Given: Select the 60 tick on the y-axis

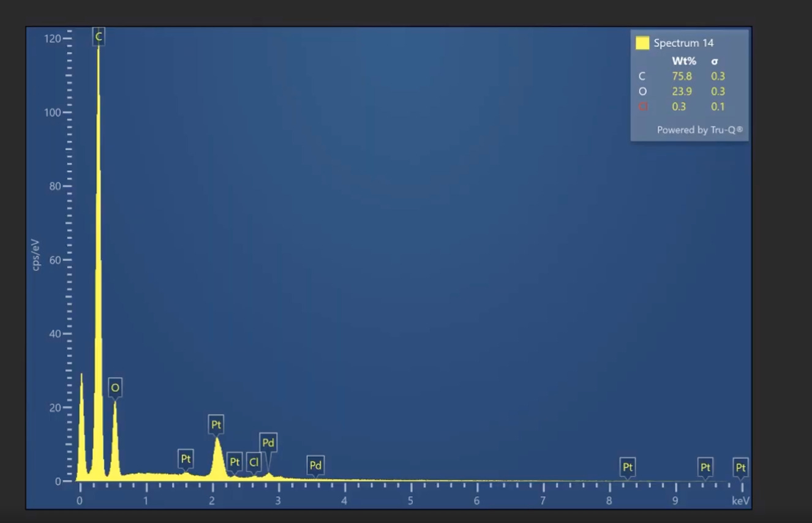Looking at the screenshot, I should 55,260.
